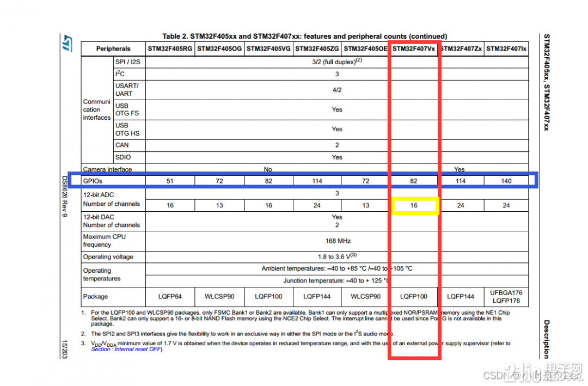Click ADC channel count 24 under STM32F405ZG
The image size is (588, 386).
317,206
